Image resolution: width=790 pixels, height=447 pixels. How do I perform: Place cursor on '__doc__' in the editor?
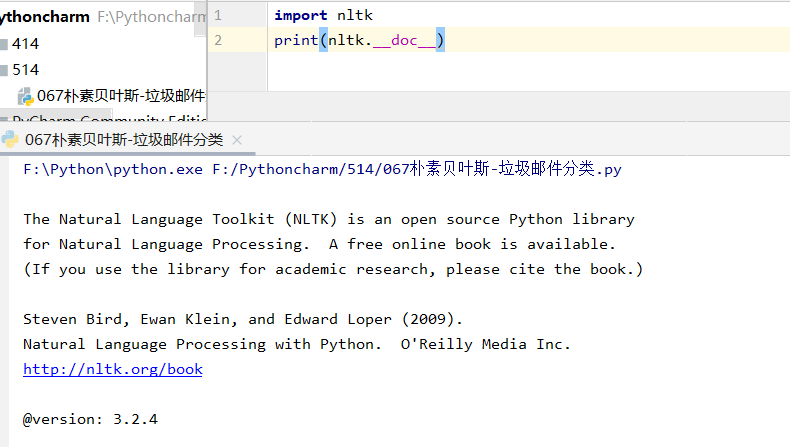click(404, 40)
